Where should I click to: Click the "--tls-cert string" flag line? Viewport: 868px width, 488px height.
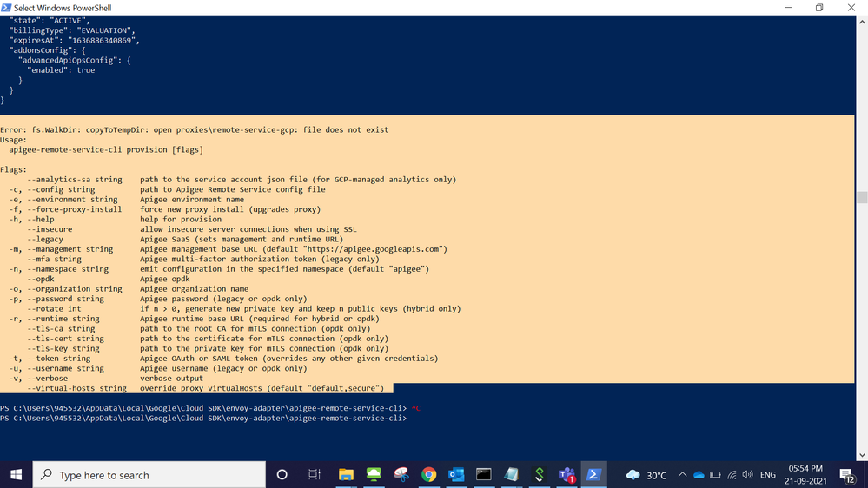(x=208, y=340)
